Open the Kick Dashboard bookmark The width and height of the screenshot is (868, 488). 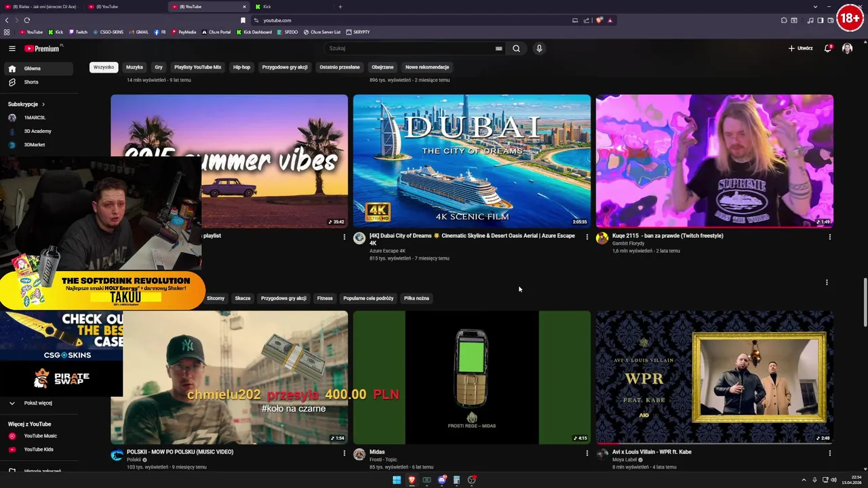pos(254,32)
